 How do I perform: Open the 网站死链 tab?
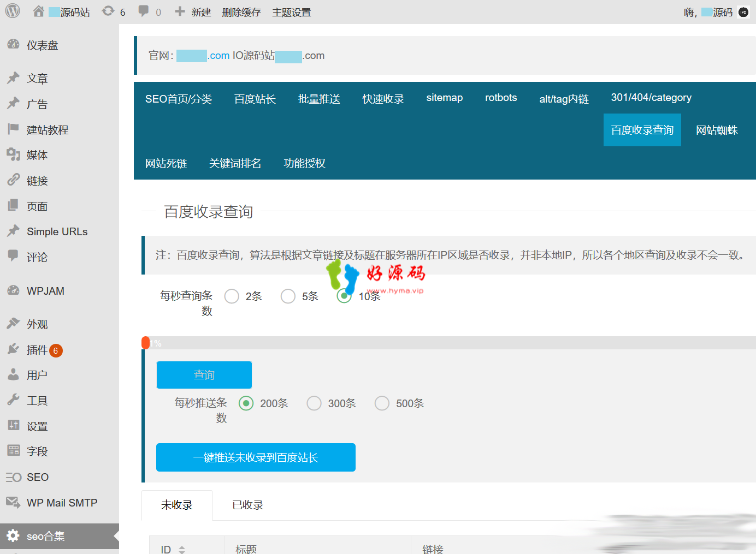[x=166, y=163]
